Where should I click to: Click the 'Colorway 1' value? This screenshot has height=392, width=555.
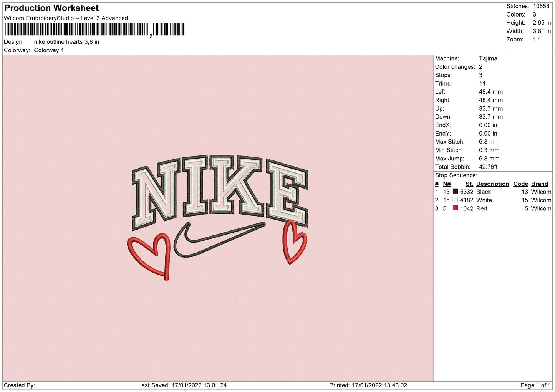49,50
